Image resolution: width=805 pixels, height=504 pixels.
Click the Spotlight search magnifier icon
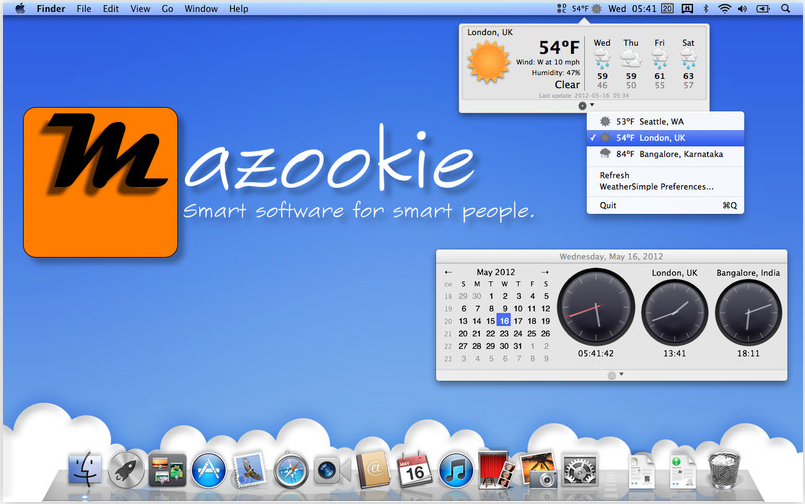[x=785, y=8]
